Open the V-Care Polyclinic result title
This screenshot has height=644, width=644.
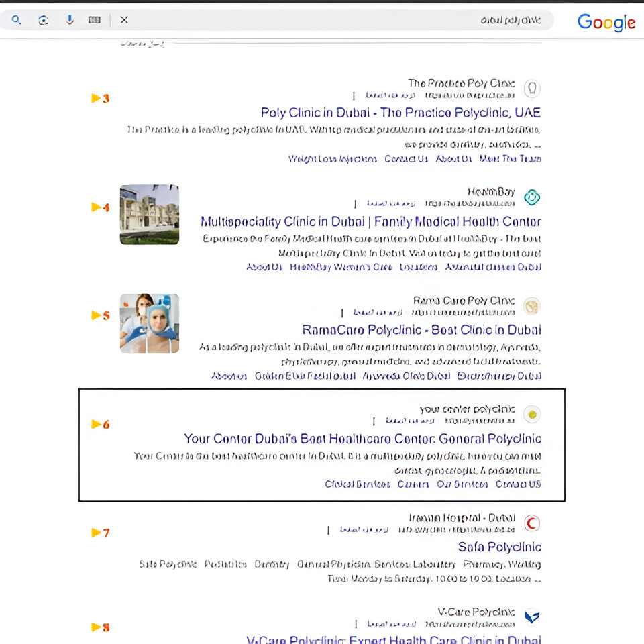(394, 639)
